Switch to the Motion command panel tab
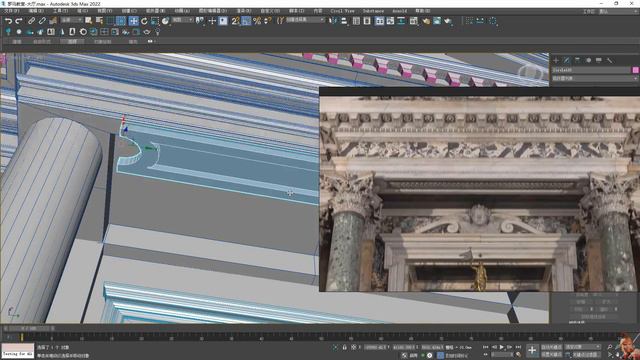The height and width of the screenshot is (360, 640). click(x=588, y=60)
